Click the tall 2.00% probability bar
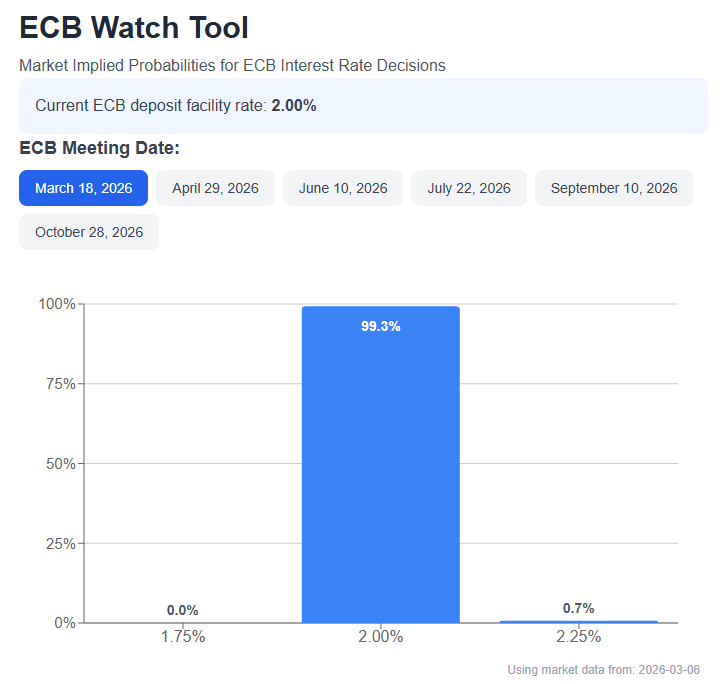Viewport: 727px width, 684px height. [380, 470]
